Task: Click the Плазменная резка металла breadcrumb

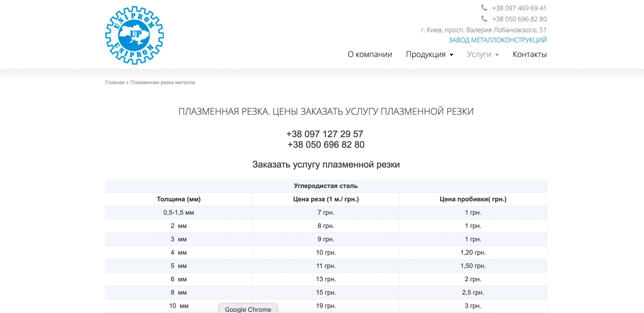Action: click(x=162, y=82)
